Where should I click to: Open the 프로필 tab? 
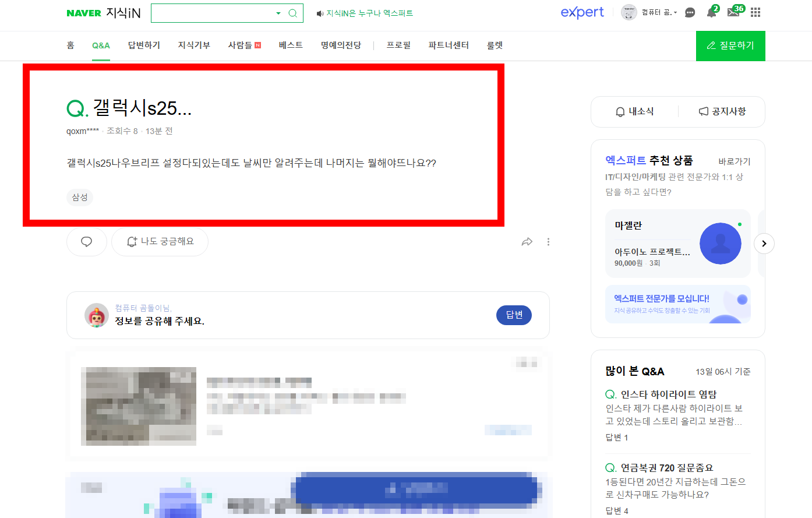[x=398, y=45]
